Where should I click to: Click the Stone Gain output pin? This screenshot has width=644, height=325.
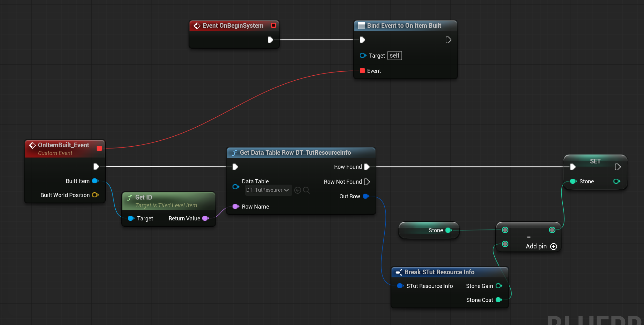click(499, 286)
